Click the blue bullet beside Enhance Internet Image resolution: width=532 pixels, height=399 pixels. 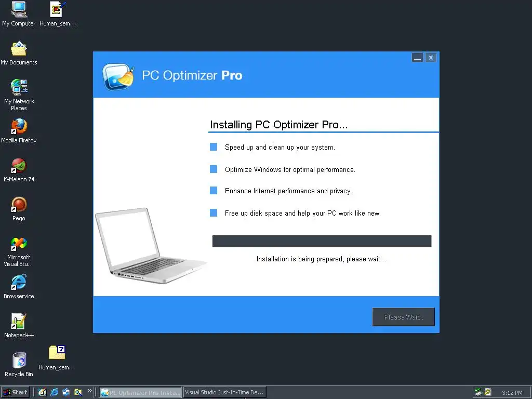[214, 190]
